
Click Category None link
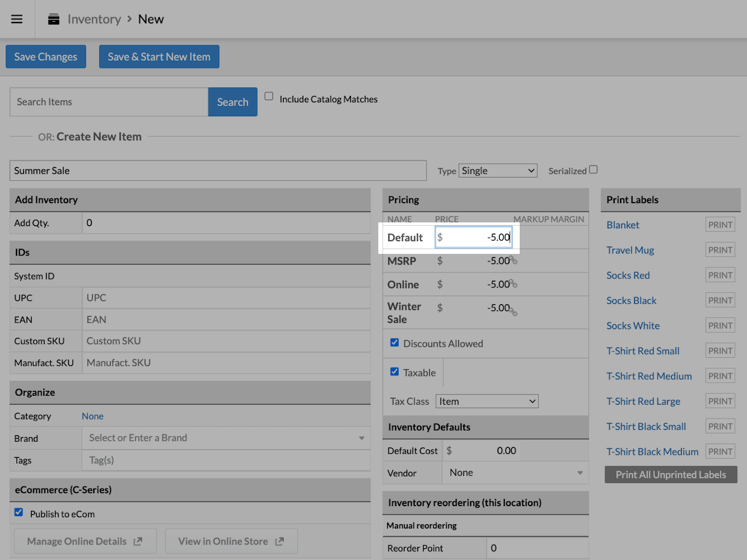click(93, 416)
